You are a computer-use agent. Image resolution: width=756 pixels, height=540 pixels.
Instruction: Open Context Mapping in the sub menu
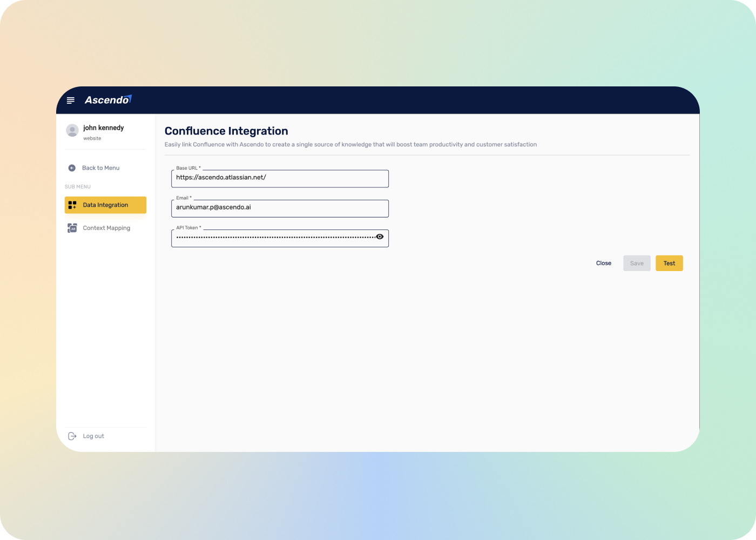pyautogui.click(x=105, y=228)
